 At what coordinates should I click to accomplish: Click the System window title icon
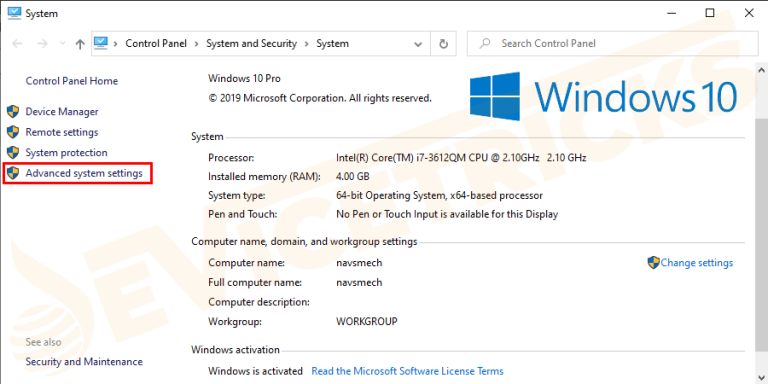pyautogui.click(x=14, y=13)
